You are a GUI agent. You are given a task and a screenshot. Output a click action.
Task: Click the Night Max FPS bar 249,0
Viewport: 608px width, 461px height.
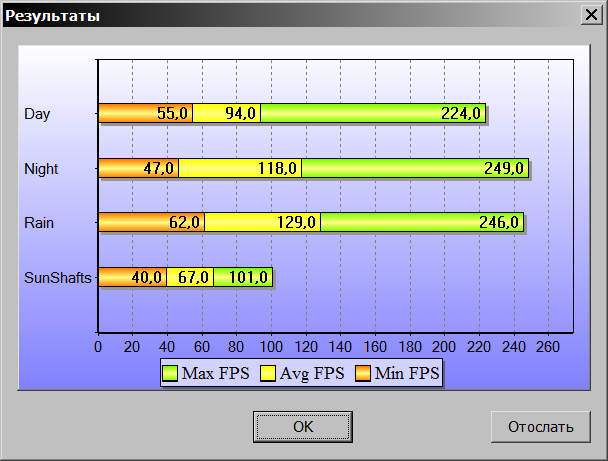[x=414, y=168]
